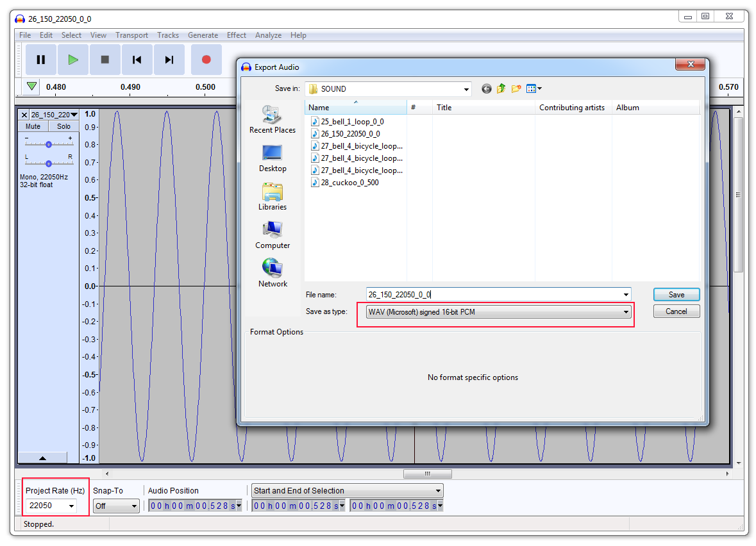This screenshot has height=546, width=756.
Task: Click the horizontal scrollbar thumb
Action: [x=428, y=474]
